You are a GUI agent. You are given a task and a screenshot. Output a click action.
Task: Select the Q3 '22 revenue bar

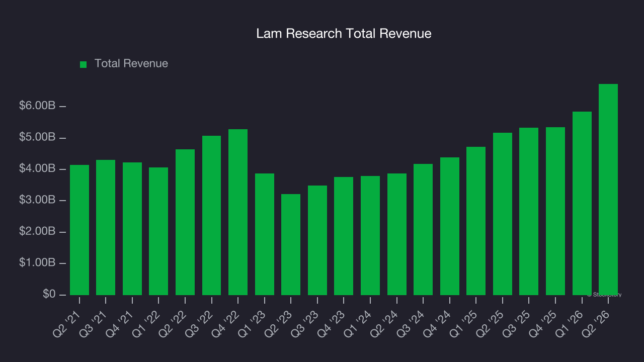click(x=211, y=215)
